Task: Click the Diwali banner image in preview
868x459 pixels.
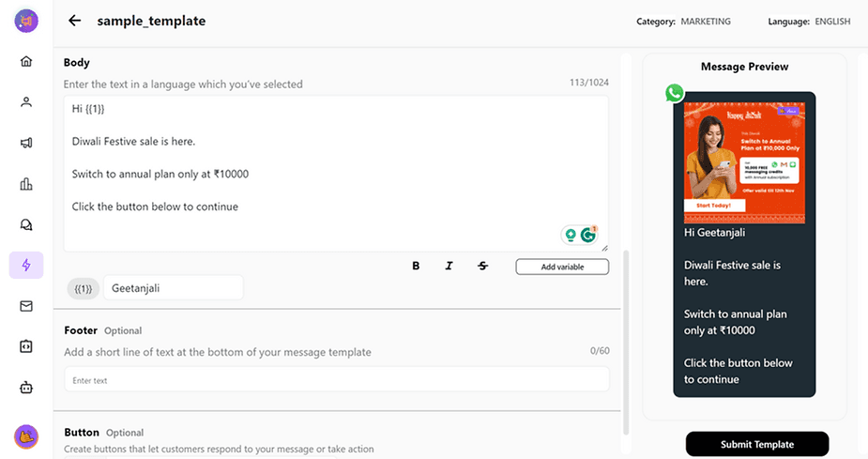Action: 744,162
